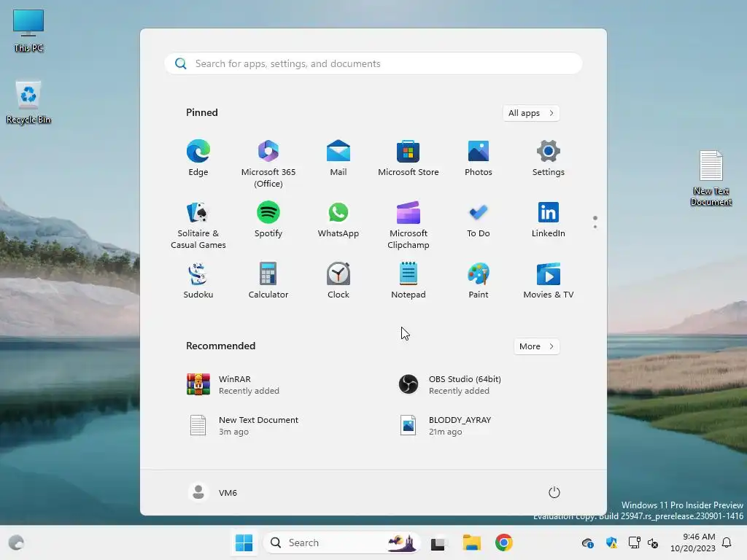
Task: Open File Explorer from taskbar
Action: pyautogui.click(x=472, y=542)
